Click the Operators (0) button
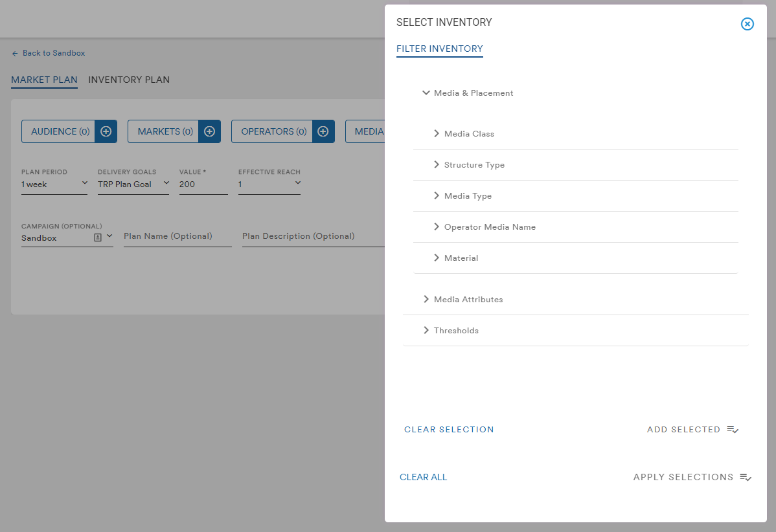The width and height of the screenshot is (776, 532). [272, 131]
